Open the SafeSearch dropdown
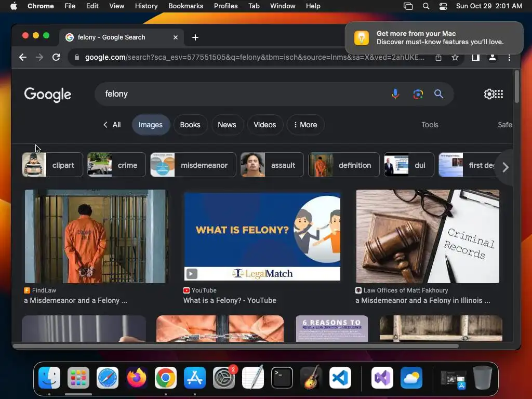The height and width of the screenshot is (399, 532). coord(505,125)
